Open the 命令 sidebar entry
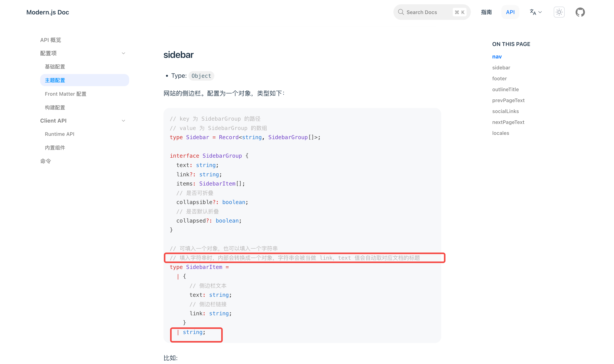Image resolution: width=614 pixels, height=364 pixels. click(45, 161)
